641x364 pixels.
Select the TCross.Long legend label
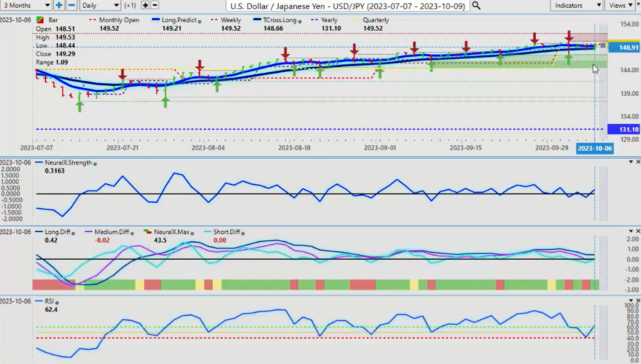coord(280,20)
